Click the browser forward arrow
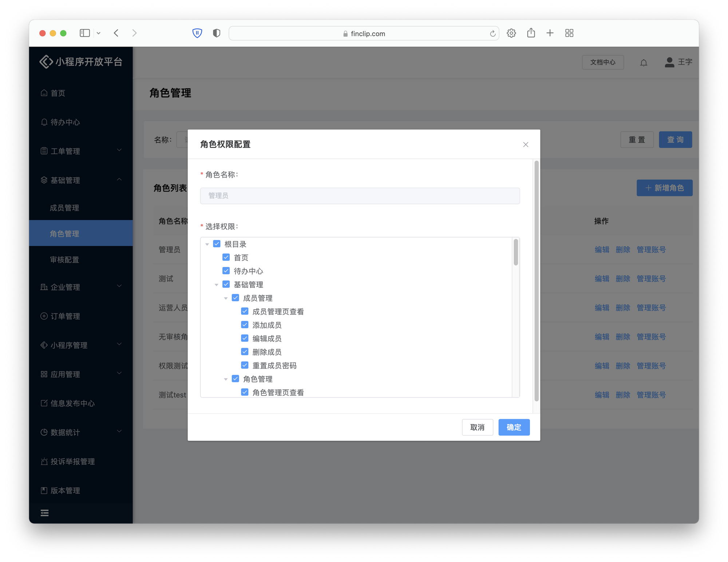The width and height of the screenshot is (728, 562). [134, 33]
